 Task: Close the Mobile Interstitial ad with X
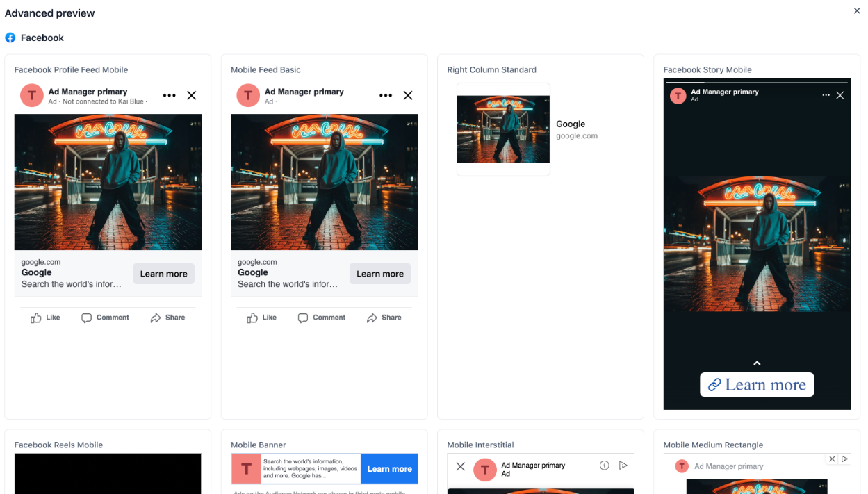460,466
